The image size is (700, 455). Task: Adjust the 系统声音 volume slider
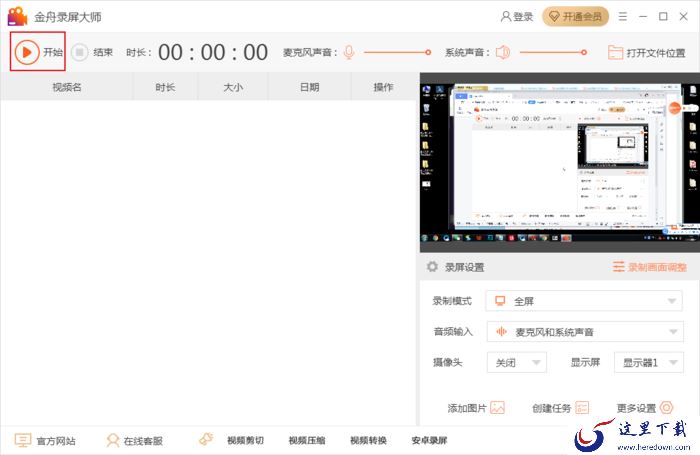point(553,52)
